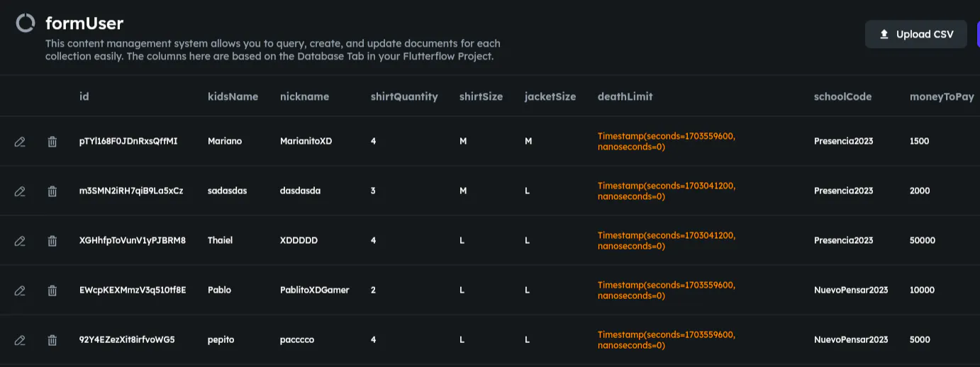Delete the Thaiel row with trash icon
The height and width of the screenshot is (367, 980).
click(x=52, y=241)
